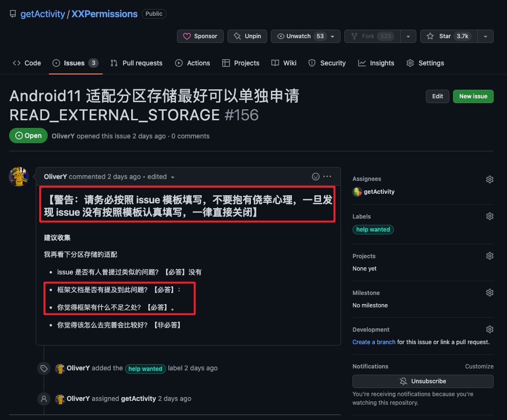
Task: Click the green New issue button
Action: [x=473, y=96]
